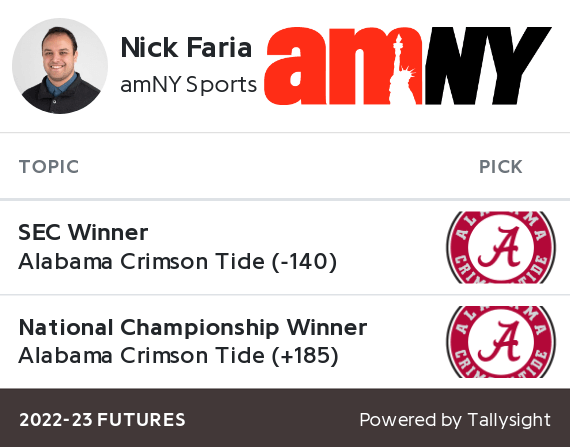Screen dimensions: 570x447
Task: Click the script A in the National Championship logo
Action: tap(501, 342)
